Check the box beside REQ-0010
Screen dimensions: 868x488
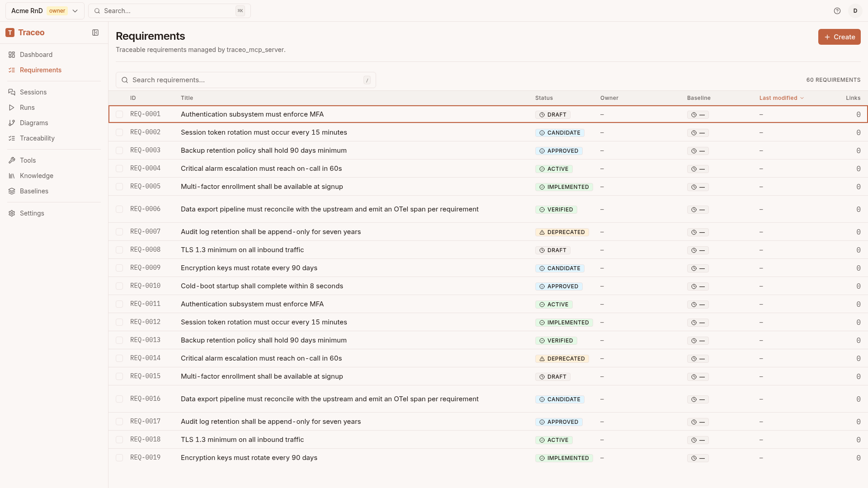coord(119,286)
